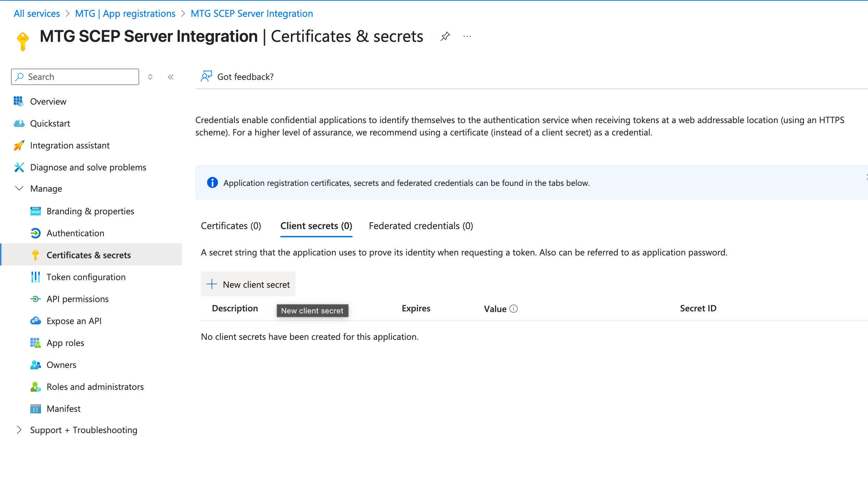This screenshot has height=489, width=868.
Task: Navigate to All services breadcrumb
Action: [36, 13]
